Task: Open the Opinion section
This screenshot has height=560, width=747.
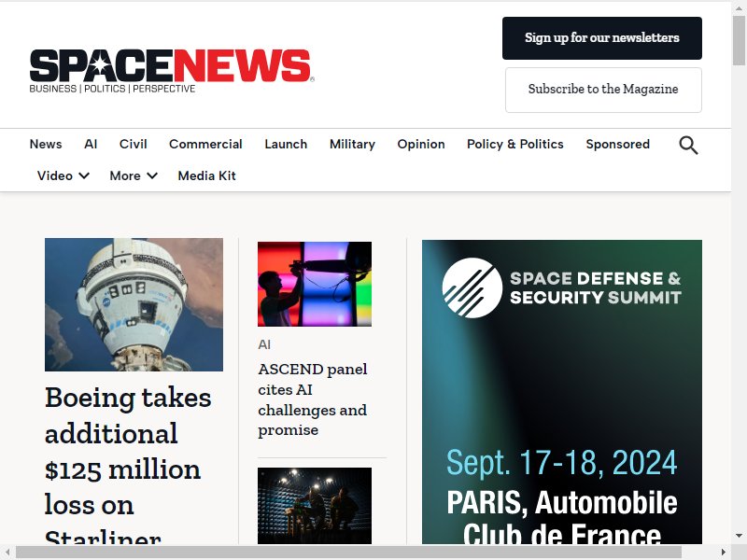Action: (x=421, y=144)
